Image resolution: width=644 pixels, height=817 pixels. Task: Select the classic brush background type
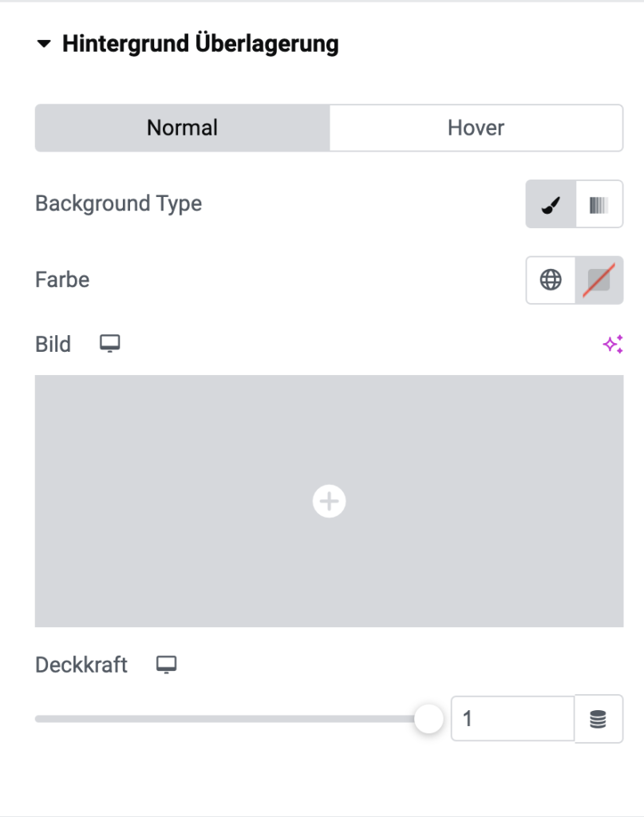coord(551,204)
